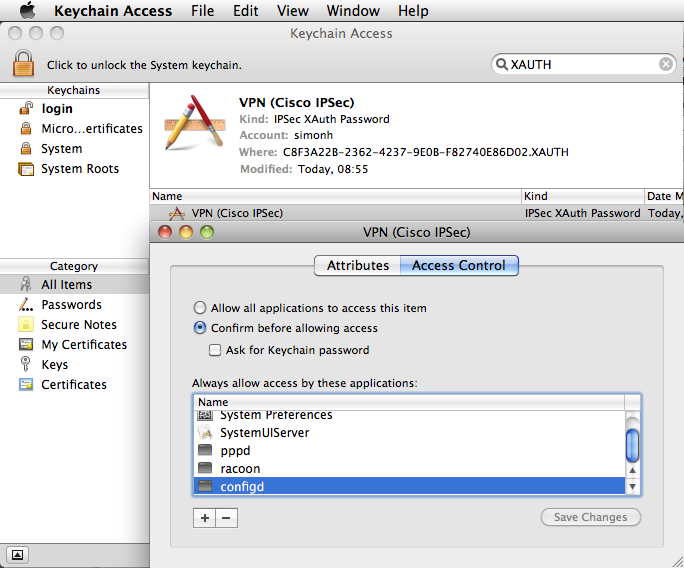Remove configd using the minus button
This screenshot has height=568, width=684.
[227, 518]
